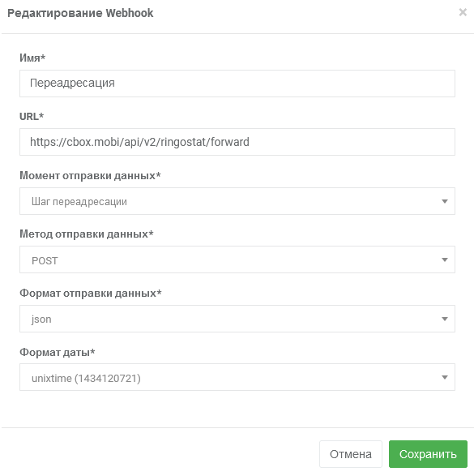Click the Имя* field label
Viewport: 474px width, 476px height.
[32, 58]
